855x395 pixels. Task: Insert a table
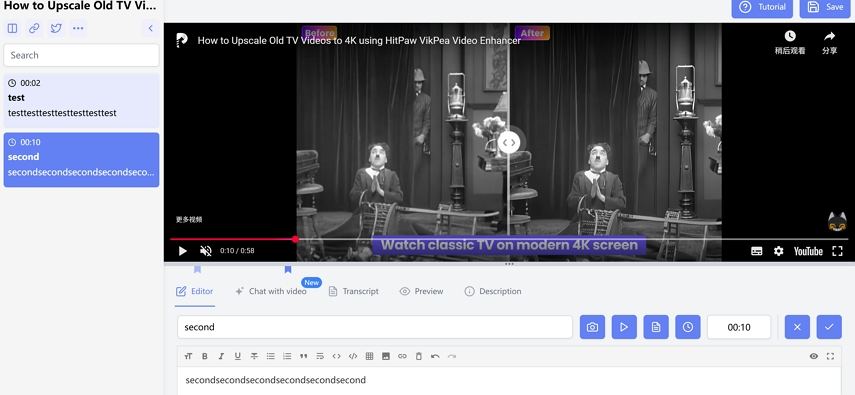click(x=369, y=356)
